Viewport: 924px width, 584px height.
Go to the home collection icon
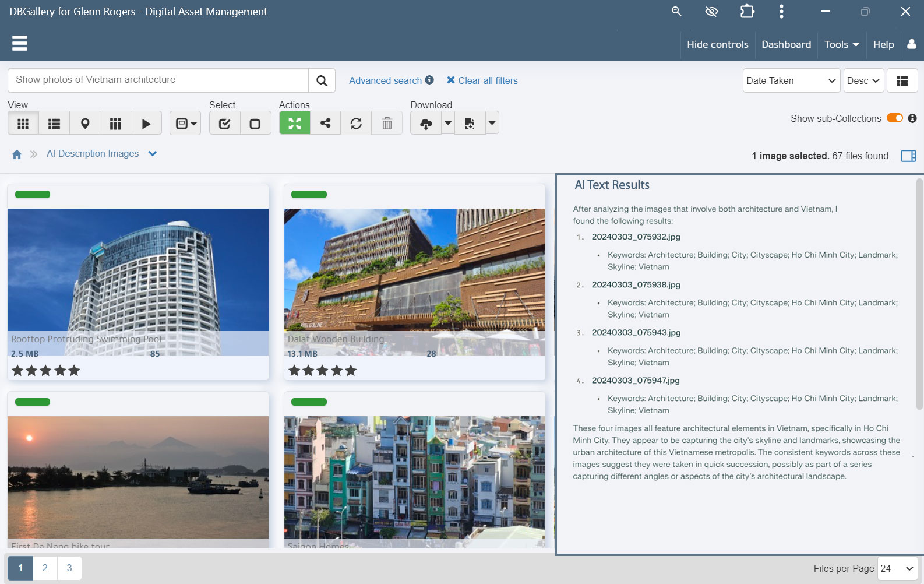tap(17, 154)
